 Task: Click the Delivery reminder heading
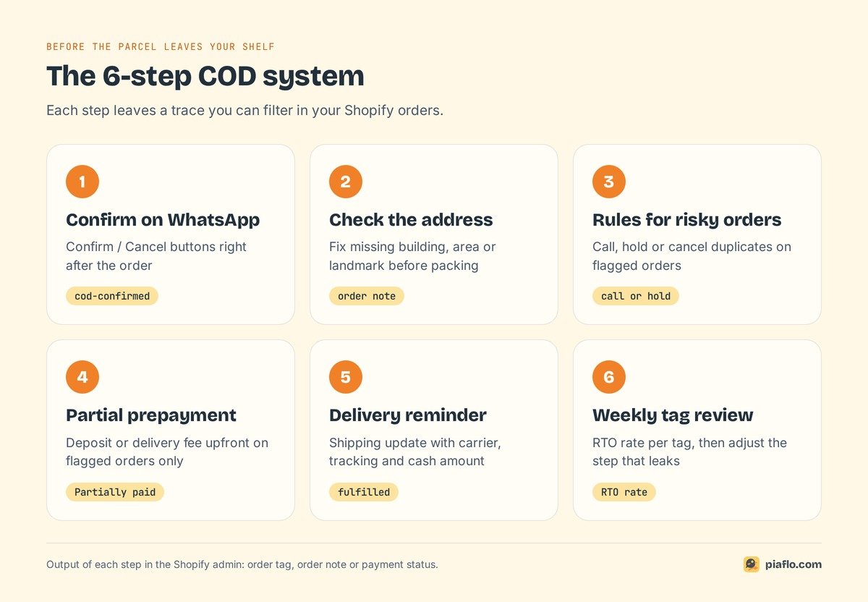(x=408, y=415)
